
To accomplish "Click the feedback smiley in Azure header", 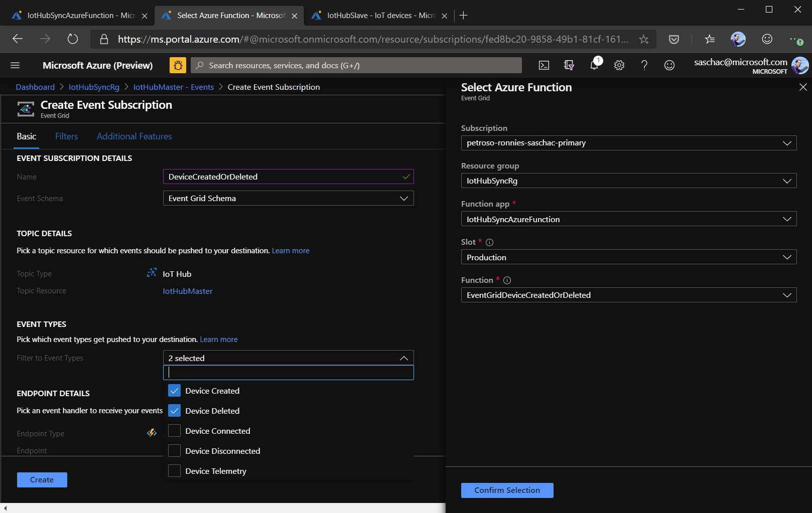I will click(x=669, y=65).
